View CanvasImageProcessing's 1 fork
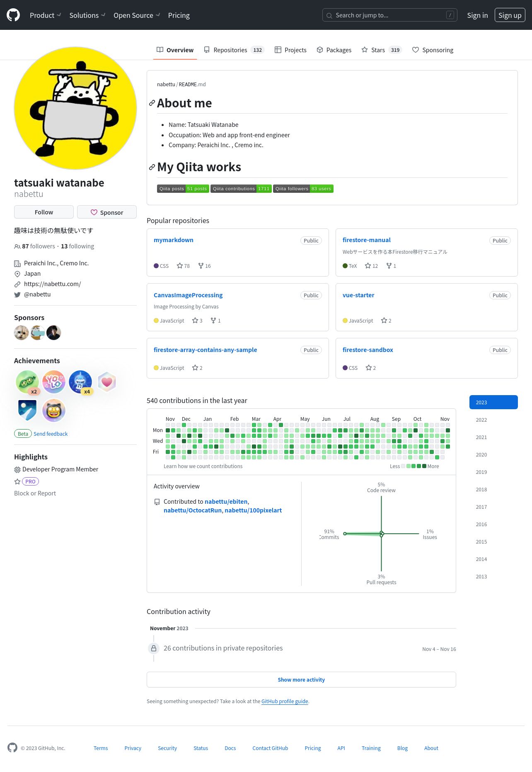This screenshot has width=532, height=772. [x=215, y=320]
